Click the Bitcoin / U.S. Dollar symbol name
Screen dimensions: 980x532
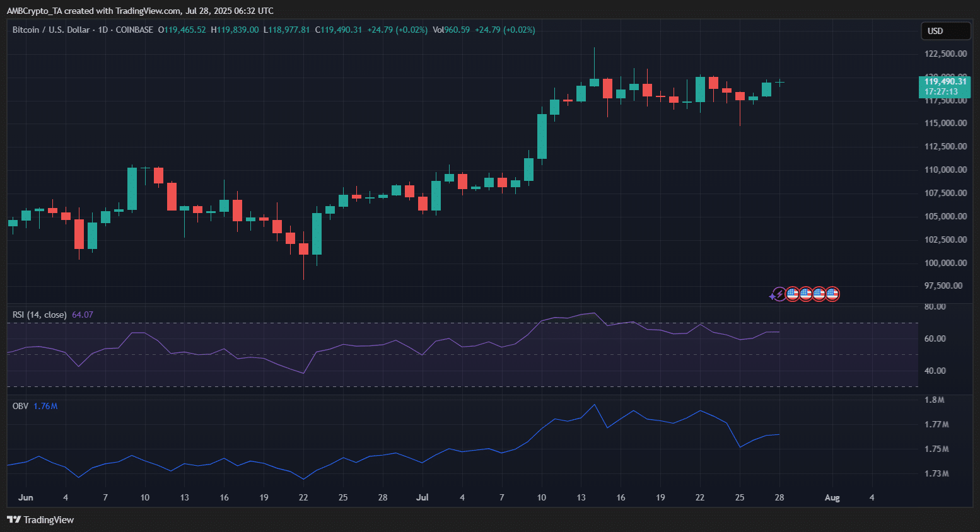point(51,30)
